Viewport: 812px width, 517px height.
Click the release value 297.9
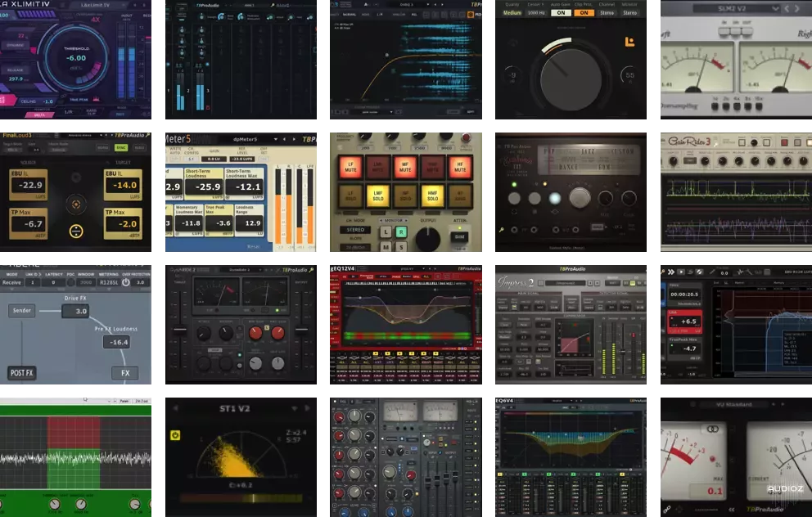16,79
